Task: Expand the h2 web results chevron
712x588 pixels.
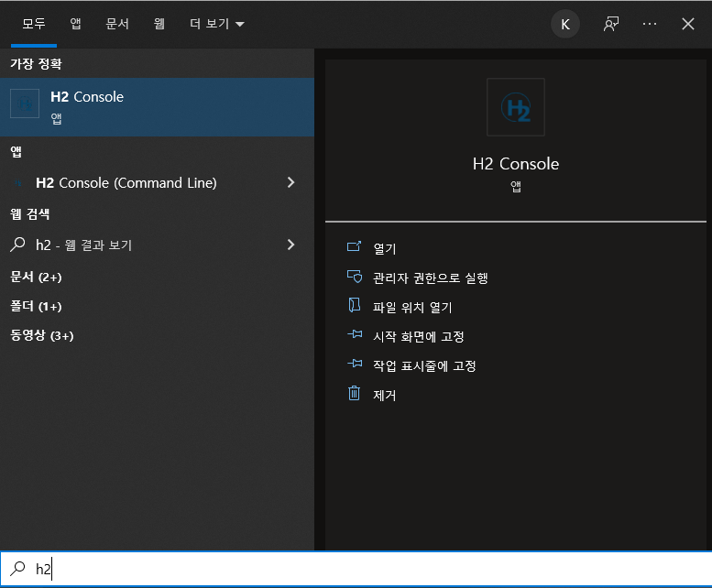Action: coord(291,245)
